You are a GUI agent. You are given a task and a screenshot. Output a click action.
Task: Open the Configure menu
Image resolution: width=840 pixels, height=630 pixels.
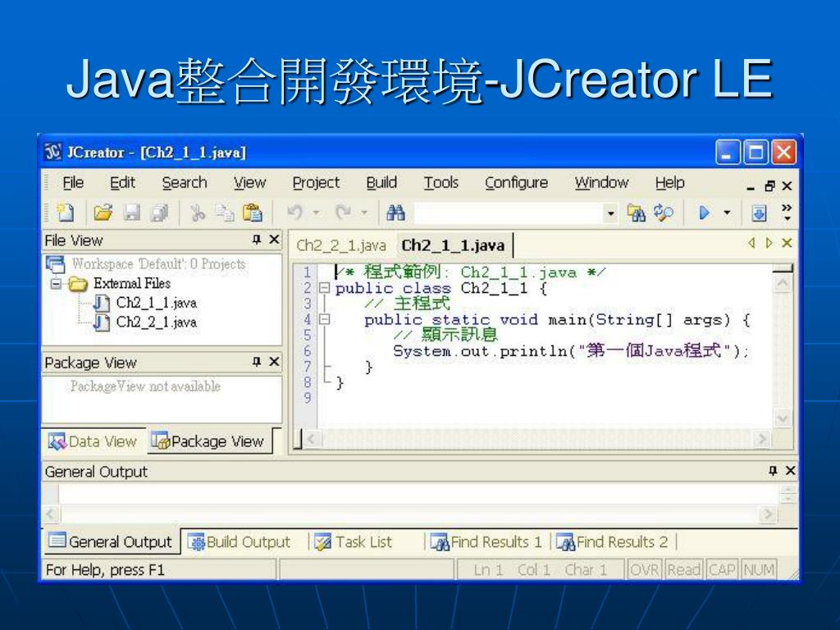517,183
